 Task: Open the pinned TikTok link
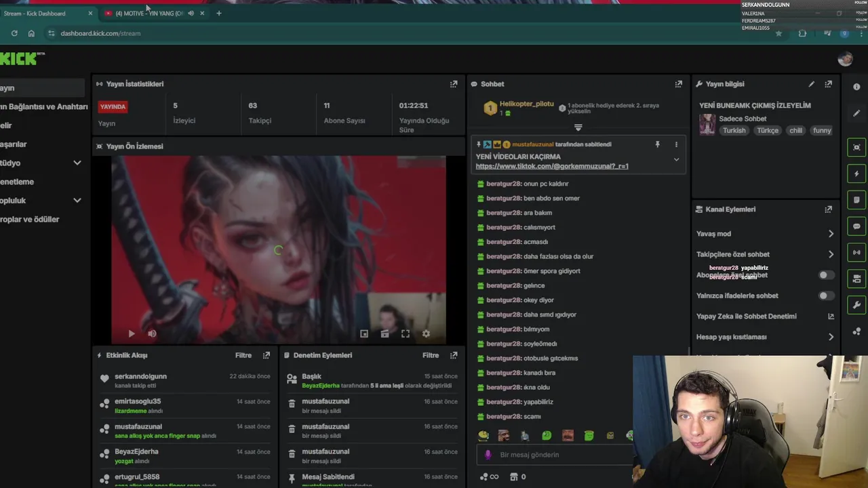(552, 166)
